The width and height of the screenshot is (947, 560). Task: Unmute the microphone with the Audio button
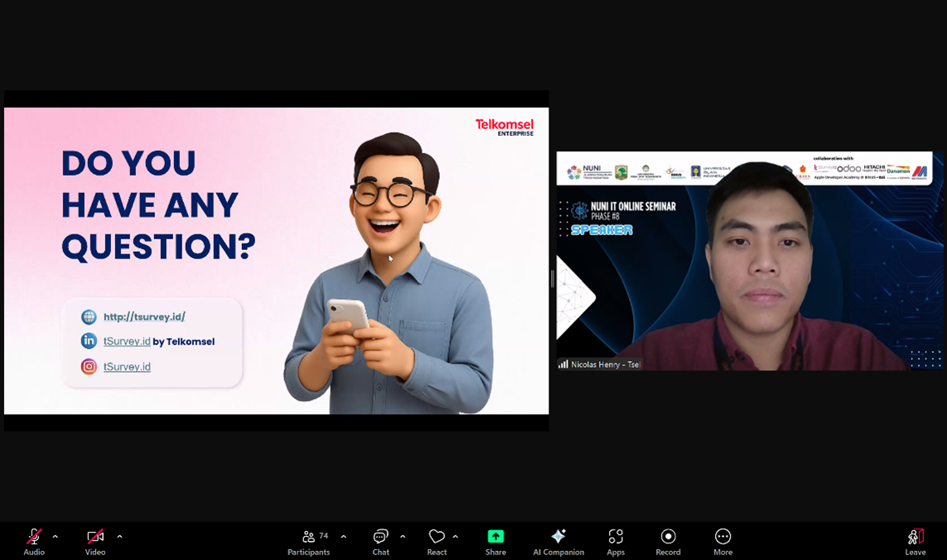(34, 541)
